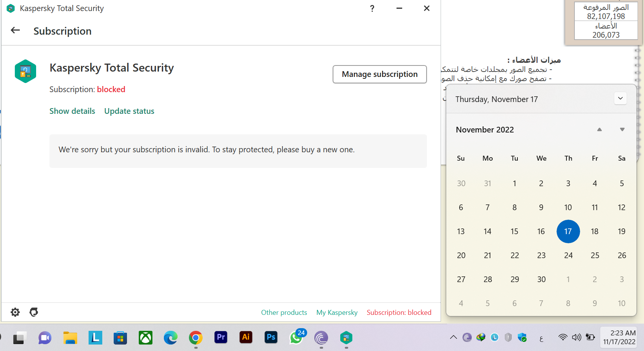
Task: Open File Explorer from taskbar
Action: pos(70,338)
